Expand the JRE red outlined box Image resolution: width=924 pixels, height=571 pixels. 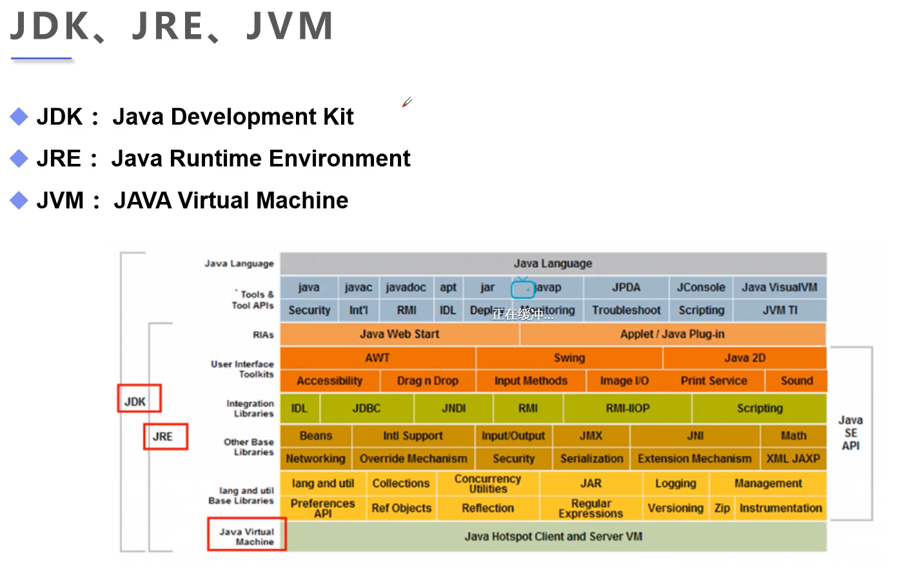pyautogui.click(x=165, y=437)
